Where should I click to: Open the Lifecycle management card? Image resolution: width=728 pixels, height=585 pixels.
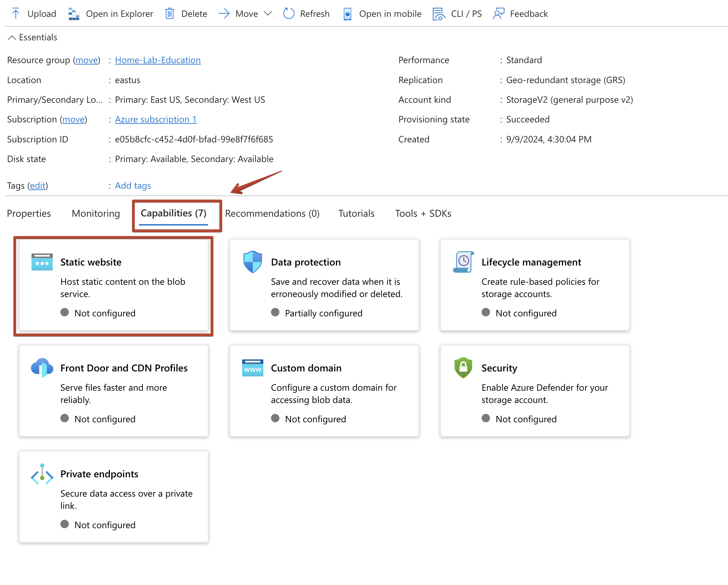click(535, 285)
